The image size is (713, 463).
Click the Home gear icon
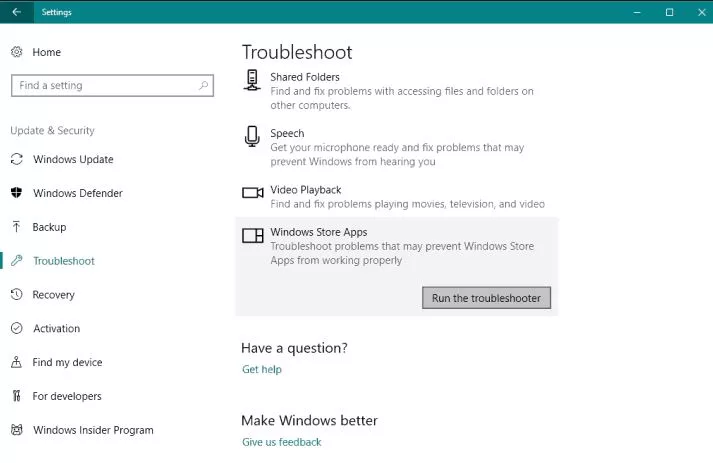pyautogui.click(x=17, y=52)
